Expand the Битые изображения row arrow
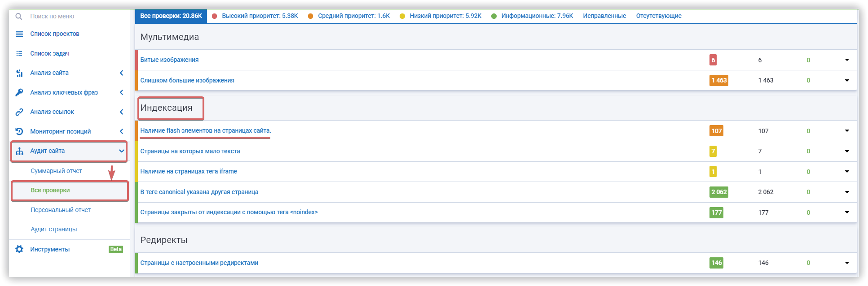The image size is (868, 286). click(847, 60)
